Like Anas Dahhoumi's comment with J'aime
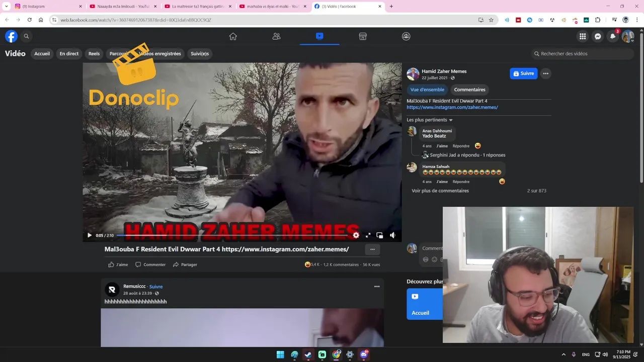This screenshot has width=644, height=362. tap(442, 146)
